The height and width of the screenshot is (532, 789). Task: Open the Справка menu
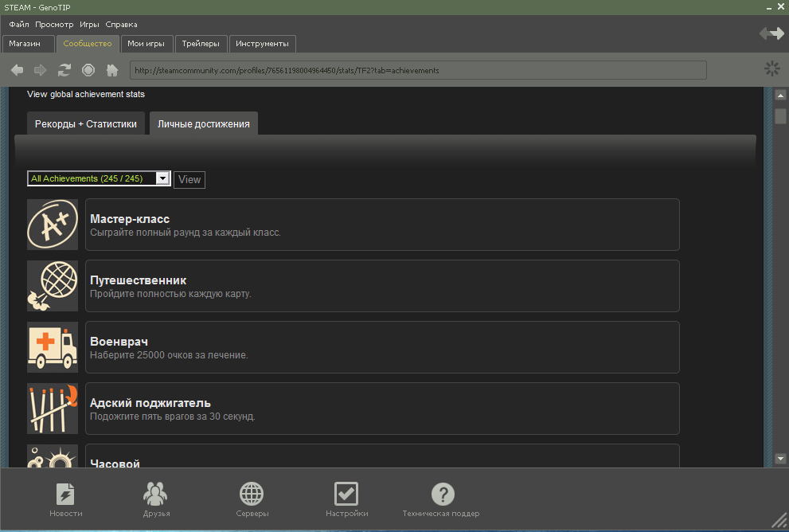pos(121,24)
